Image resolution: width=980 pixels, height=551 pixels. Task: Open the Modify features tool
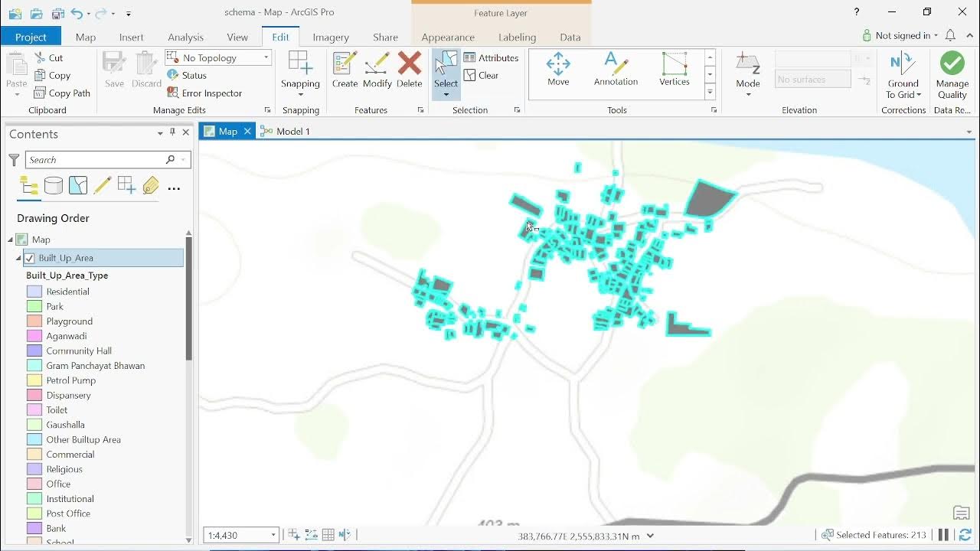[x=377, y=70]
